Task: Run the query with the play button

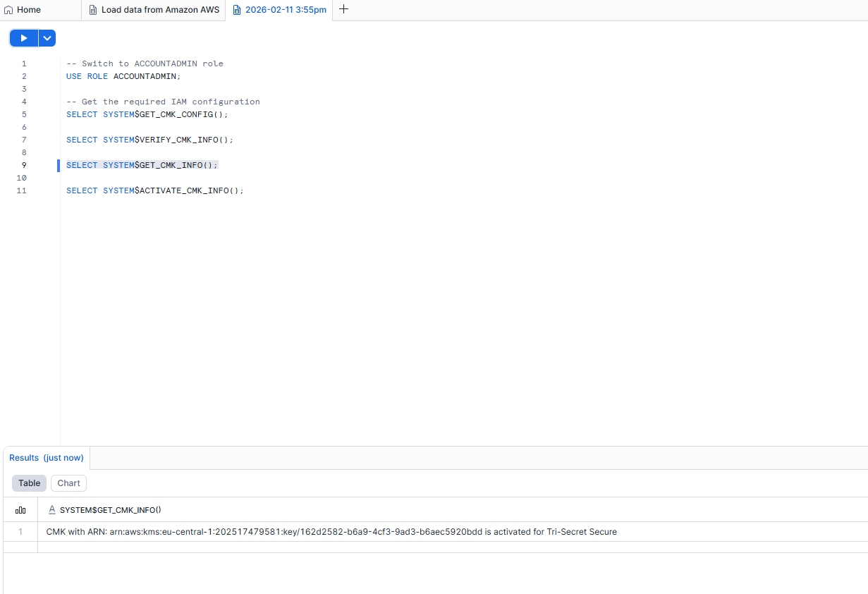Action: point(24,38)
